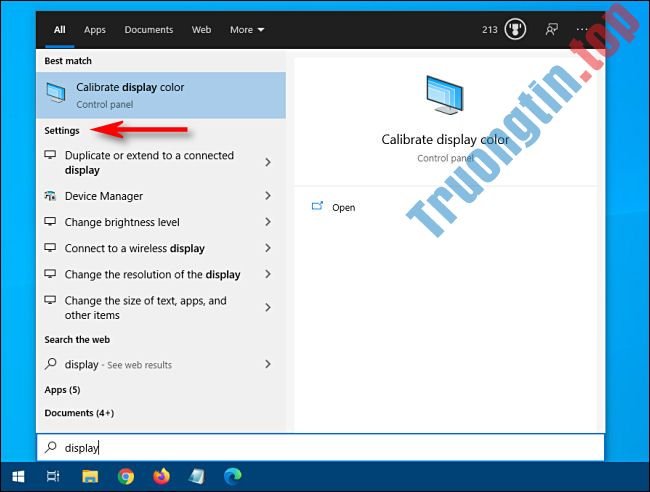The height and width of the screenshot is (492, 650).
Task: Click the web search magnifier icon beside display
Action: pyautogui.click(x=51, y=364)
